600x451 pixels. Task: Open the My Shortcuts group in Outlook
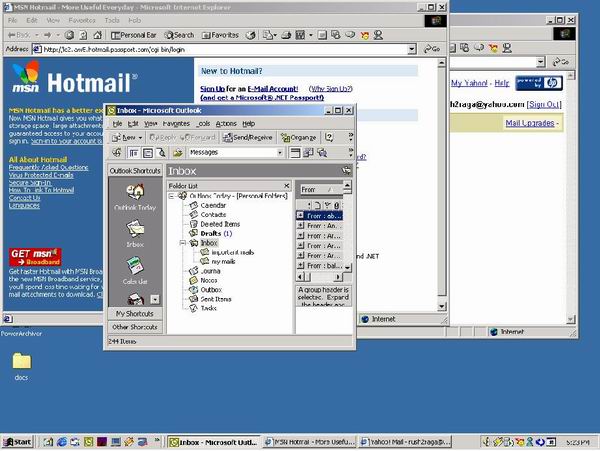[x=135, y=313]
